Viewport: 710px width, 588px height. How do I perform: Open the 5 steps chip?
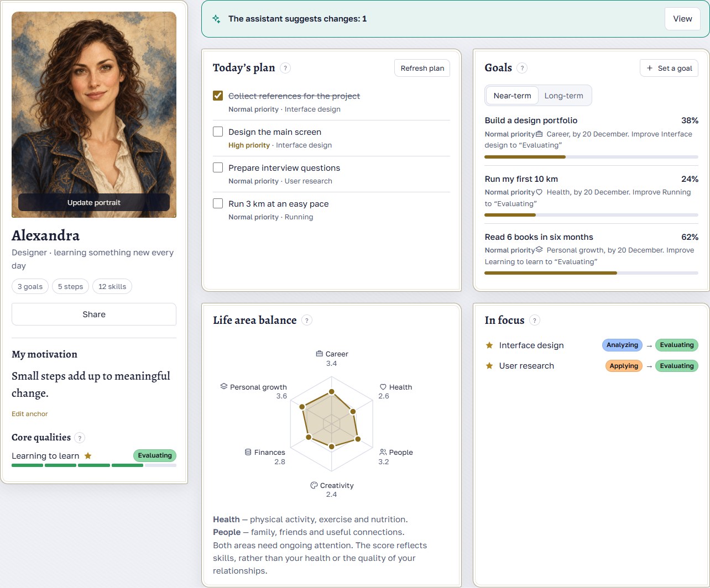pyautogui.click(x=70, y=286)
